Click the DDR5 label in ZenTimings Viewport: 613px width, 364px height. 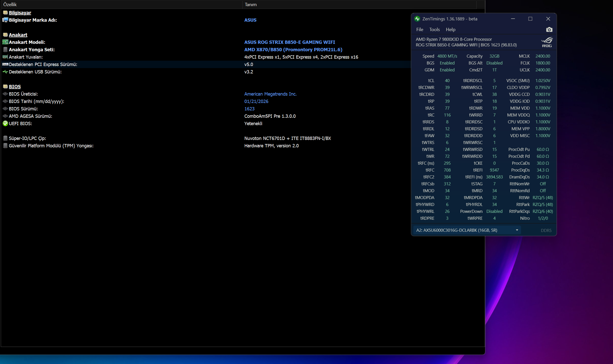[546, 230]
